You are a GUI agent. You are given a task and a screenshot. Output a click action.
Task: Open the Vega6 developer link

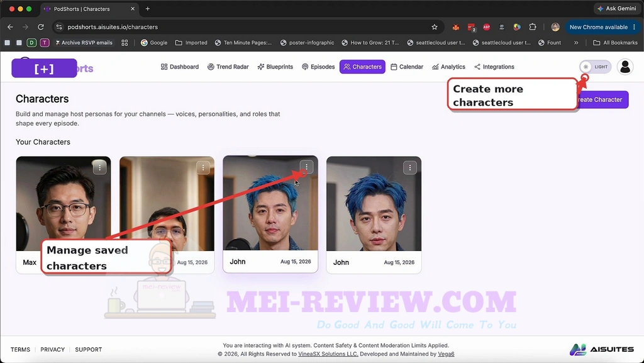446,354
